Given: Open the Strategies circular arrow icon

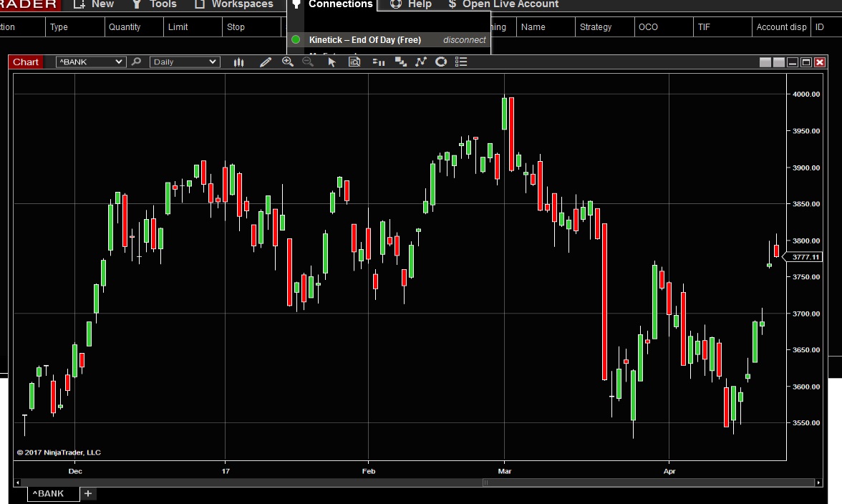Looking at the screenshot, I should tap(441, 62).
